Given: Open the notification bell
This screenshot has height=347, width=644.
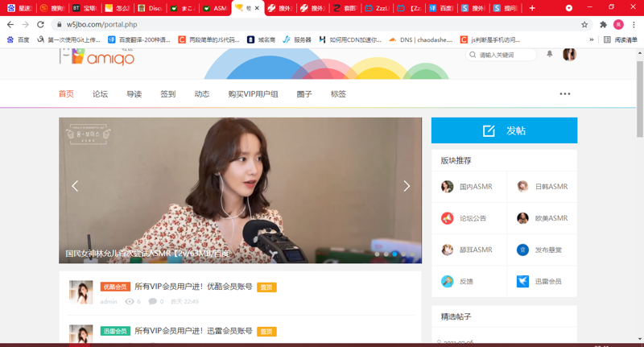Looking at the screenshot, I should pos(550,54).
